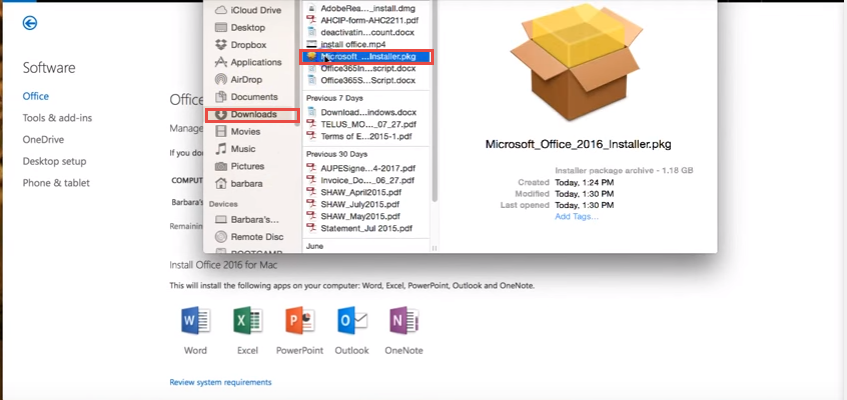Go to Office in Software menu
This screenshot has width=847, height=400.
[x=36, y=96]
